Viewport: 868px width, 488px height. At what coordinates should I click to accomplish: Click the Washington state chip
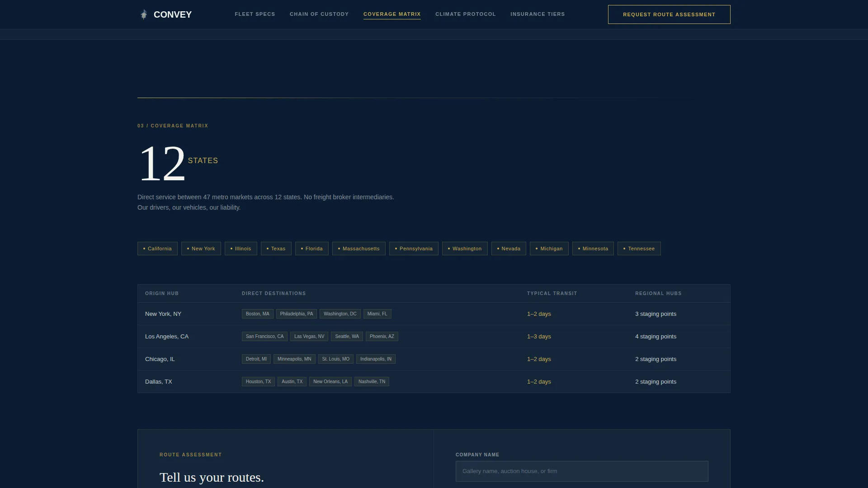[465, 249]
